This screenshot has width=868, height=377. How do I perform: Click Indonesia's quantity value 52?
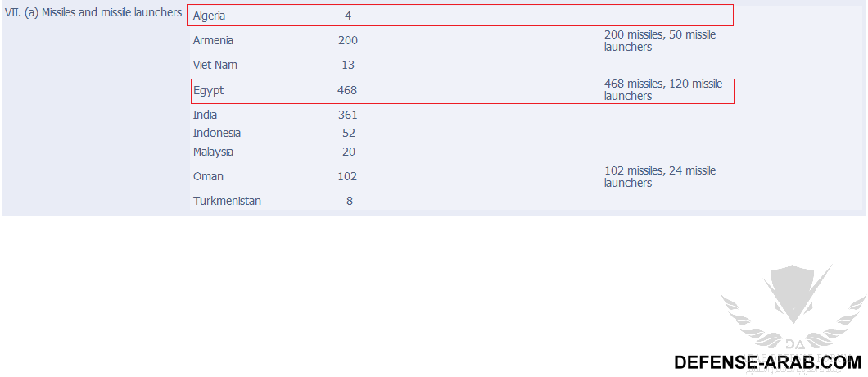pos(349,133)
